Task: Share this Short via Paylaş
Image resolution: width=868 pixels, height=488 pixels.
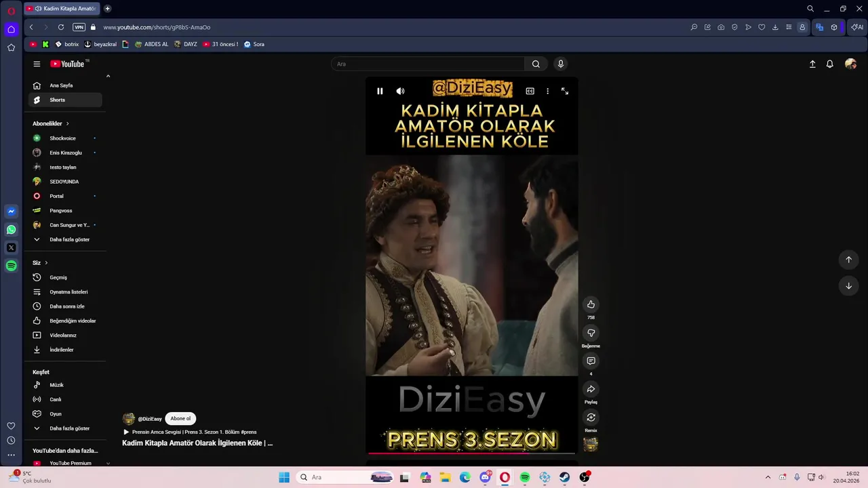Action: (591, 389)
